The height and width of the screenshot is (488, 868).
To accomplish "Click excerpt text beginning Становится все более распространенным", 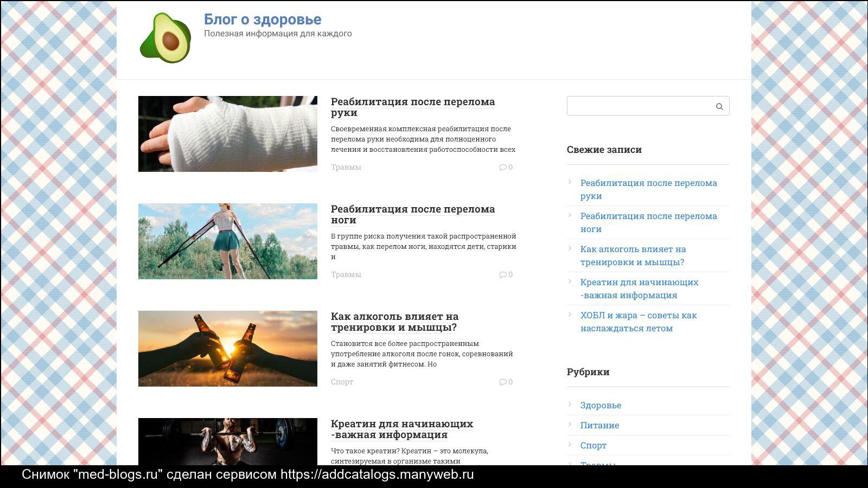I will pyautogui.click(x=422, y=354).
